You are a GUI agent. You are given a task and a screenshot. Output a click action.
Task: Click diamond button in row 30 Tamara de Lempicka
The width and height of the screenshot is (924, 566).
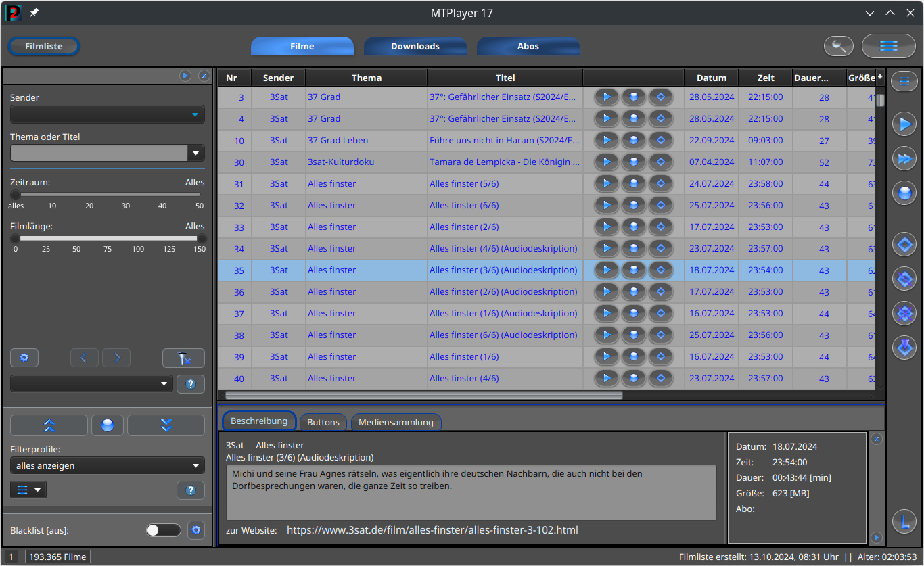pyautogui.click(x=661, y=162)
